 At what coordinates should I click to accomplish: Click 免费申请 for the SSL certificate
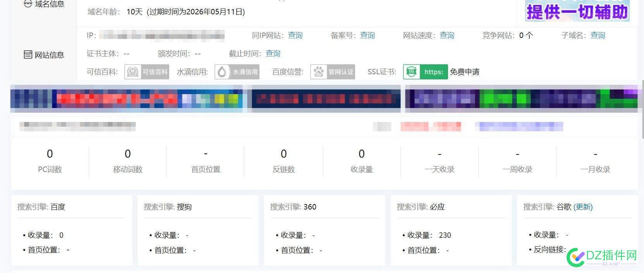464,72
